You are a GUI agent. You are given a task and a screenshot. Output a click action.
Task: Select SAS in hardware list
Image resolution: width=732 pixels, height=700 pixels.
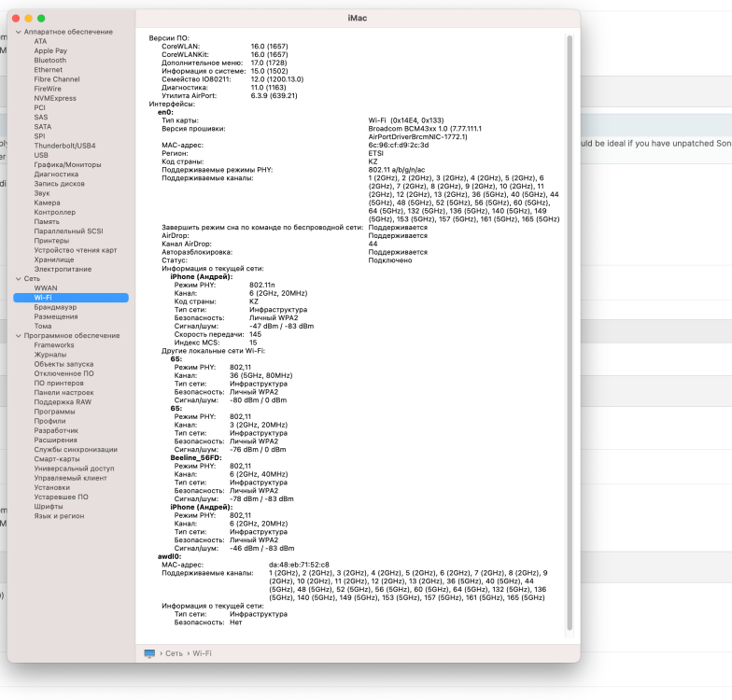coord(41,118)
